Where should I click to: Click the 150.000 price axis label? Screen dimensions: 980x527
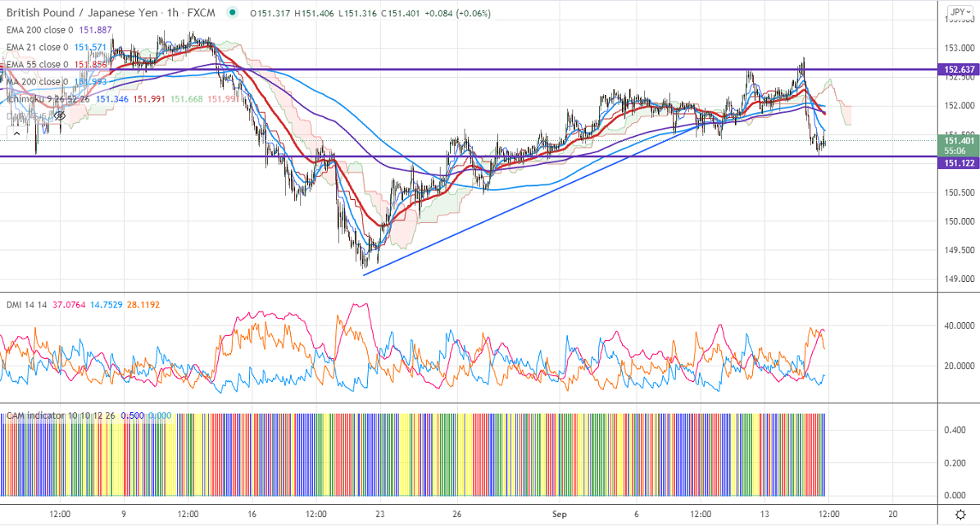point(960,221)
